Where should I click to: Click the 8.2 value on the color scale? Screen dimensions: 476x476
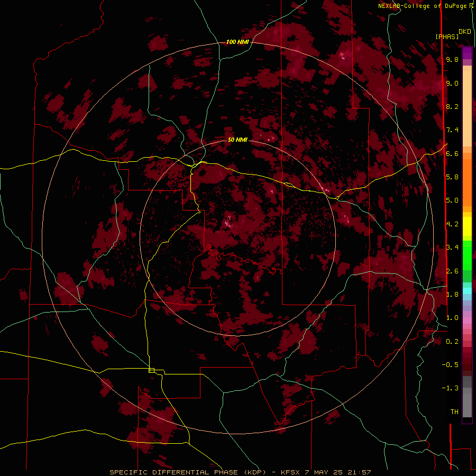(x=452, y=106)
